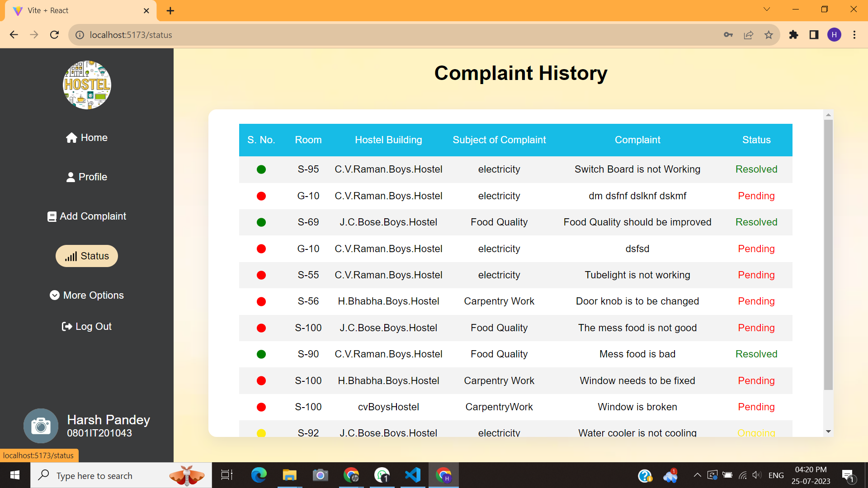Click the green status dot for S-95

point(261,169)
